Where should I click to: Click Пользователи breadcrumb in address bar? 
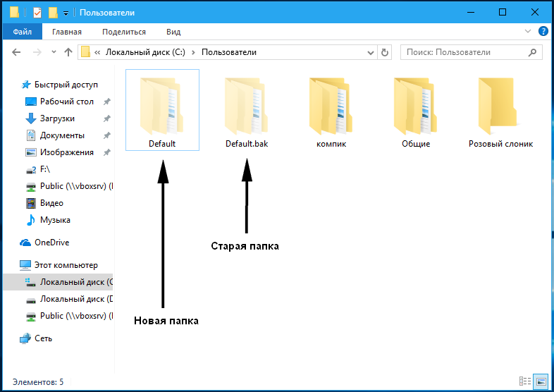click(229, 52)
